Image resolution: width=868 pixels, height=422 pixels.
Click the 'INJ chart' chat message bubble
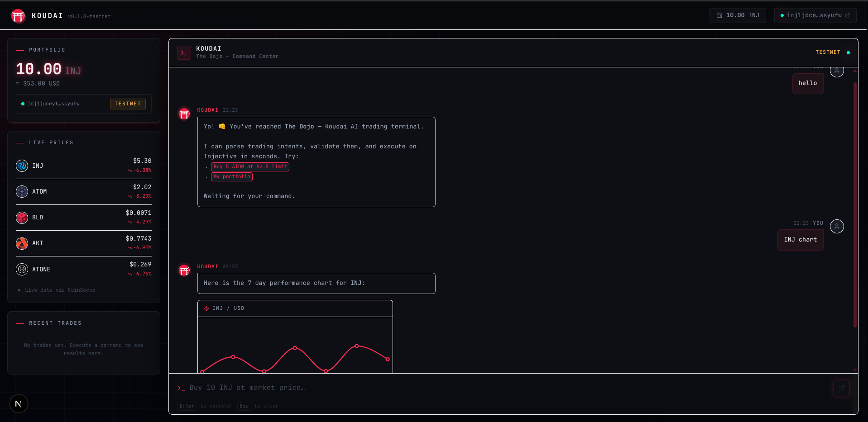coord(801,240)
